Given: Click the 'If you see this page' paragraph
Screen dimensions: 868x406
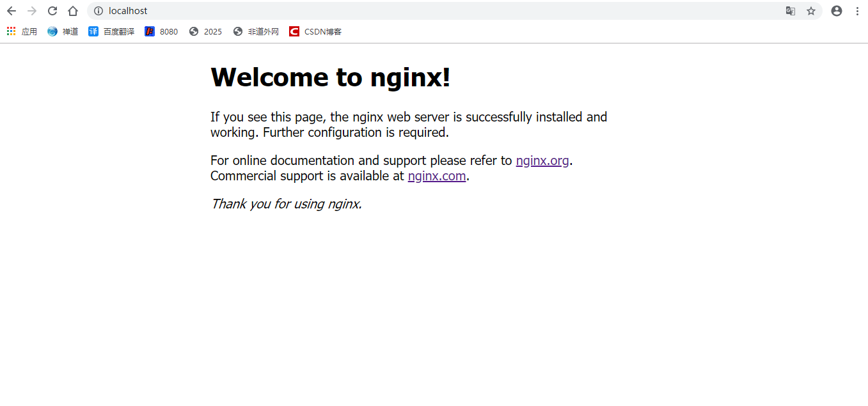Looking at the screenshot, I should [x=409, y=125].
